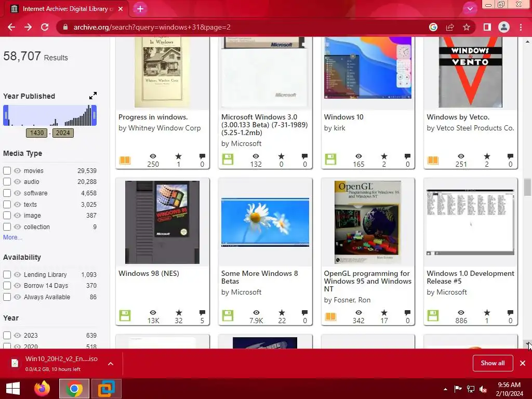Click the address bar URL

pos(152,27)
